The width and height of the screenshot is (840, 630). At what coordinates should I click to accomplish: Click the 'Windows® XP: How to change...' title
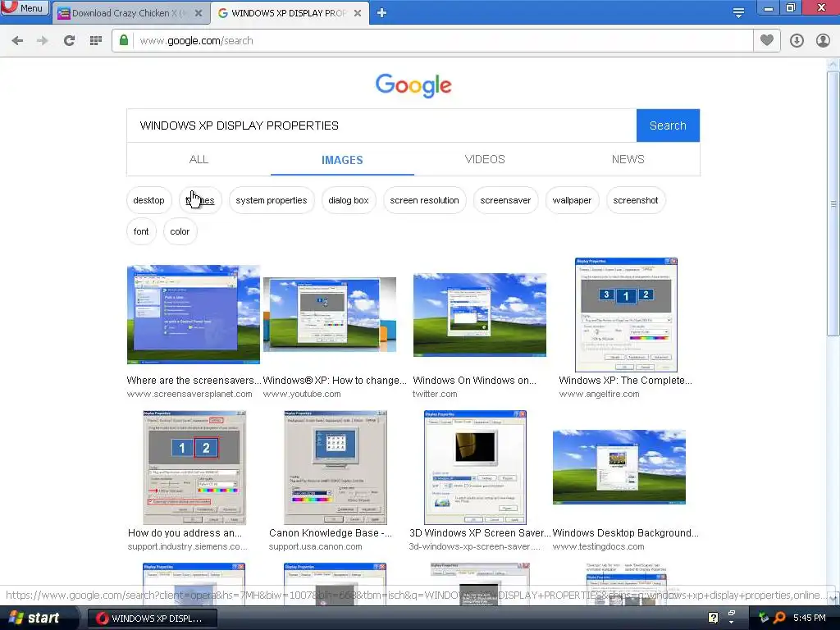coord(335,381)
